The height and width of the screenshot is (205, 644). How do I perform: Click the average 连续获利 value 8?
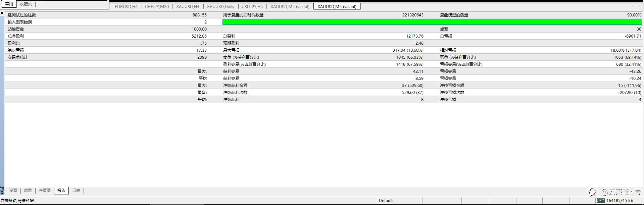[x=422, y=100]
